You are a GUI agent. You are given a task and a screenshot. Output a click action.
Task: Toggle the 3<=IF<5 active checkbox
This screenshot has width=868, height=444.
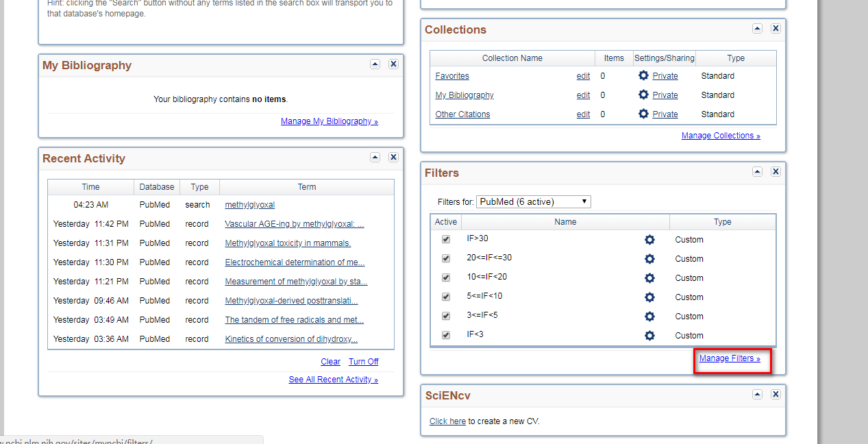(x=446, y=317)
